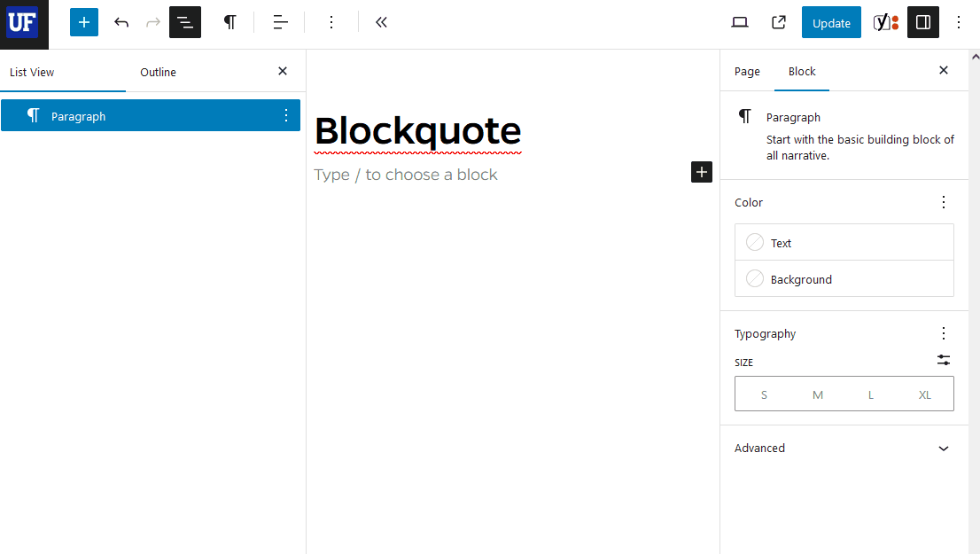Select the XL font size option
The width and height of the screenshot is (980, 554).
[924, 394]
